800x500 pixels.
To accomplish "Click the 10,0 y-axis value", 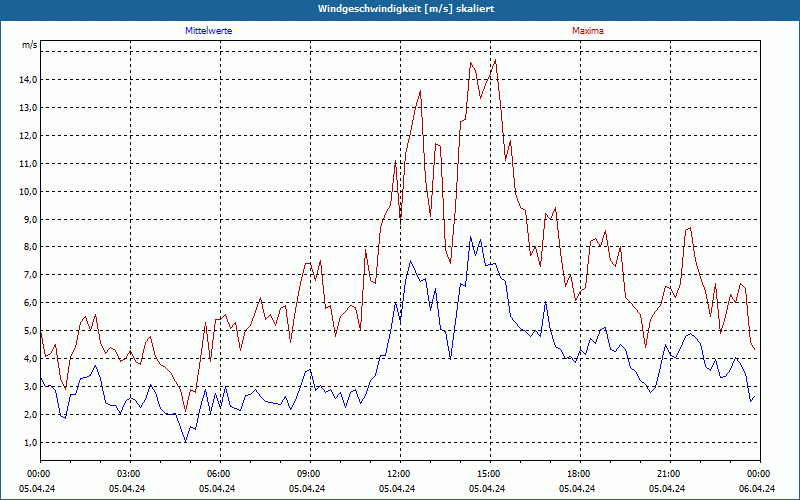I will coord(29,191).
